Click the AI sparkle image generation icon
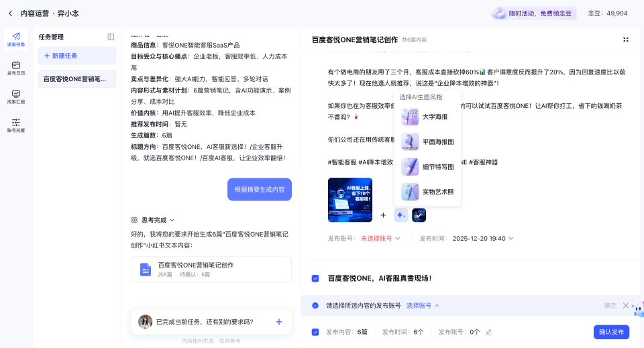Screen dimensions: 644x348 pyautogui.click(x=400, y=215)
